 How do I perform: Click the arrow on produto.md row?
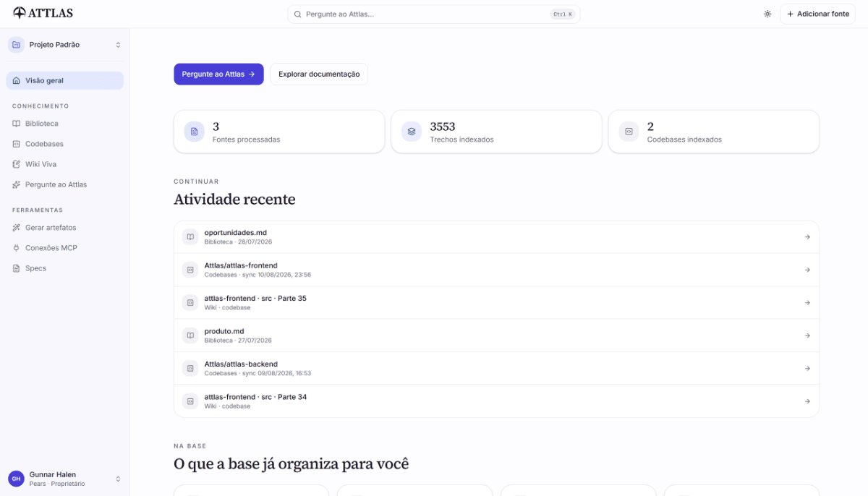(x=807, y=335)
